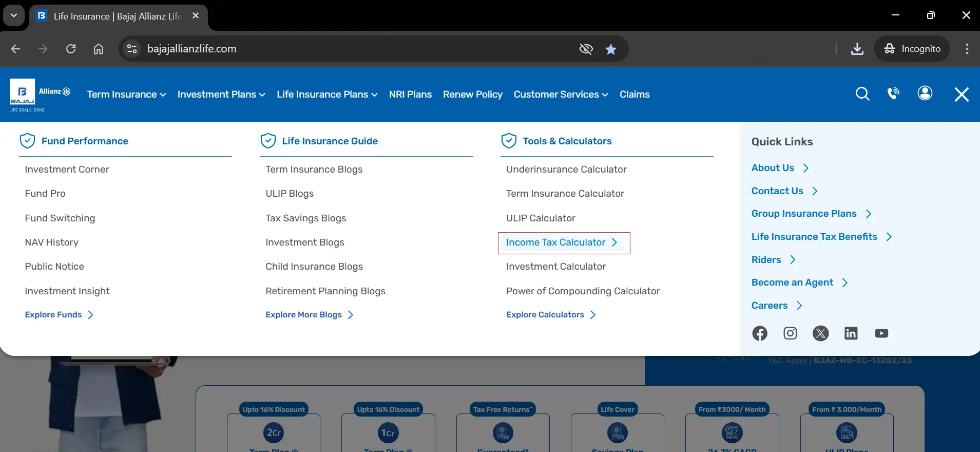Expand the Investment Plans menu

pyautogui.click(x=221, y=95)
